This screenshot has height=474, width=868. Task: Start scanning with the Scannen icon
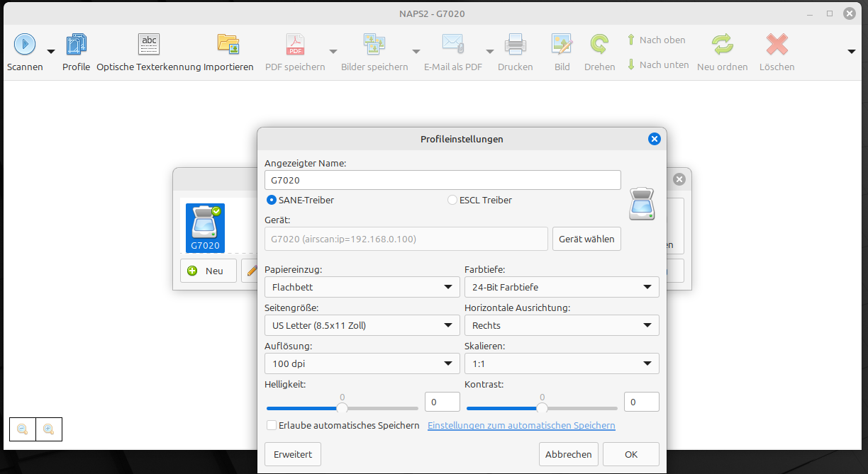(x=24, y=45)
